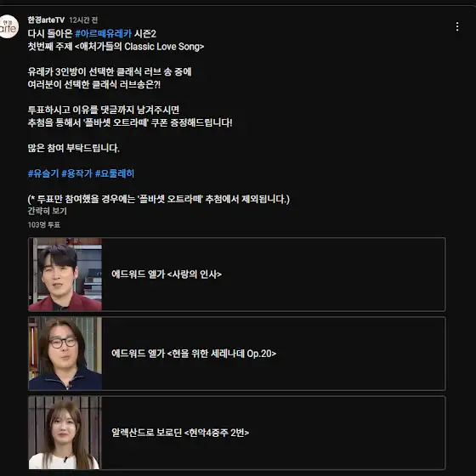Open the #용작가 hashtag
476x476 pixels.
point(76,173)
